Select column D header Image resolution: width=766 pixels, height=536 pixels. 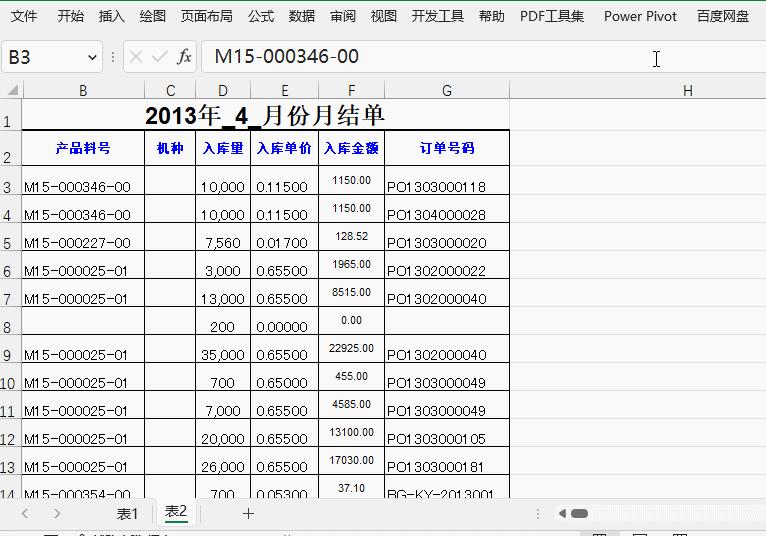[x=223, y=90]
